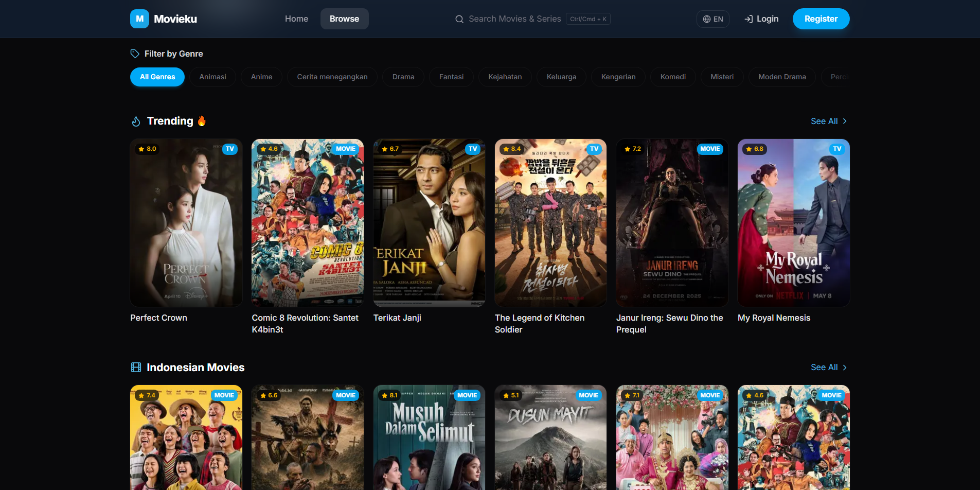
Task: Click the MOVIE badge on Comic 8 Revolution poster
Action: [x=346, y=149]
